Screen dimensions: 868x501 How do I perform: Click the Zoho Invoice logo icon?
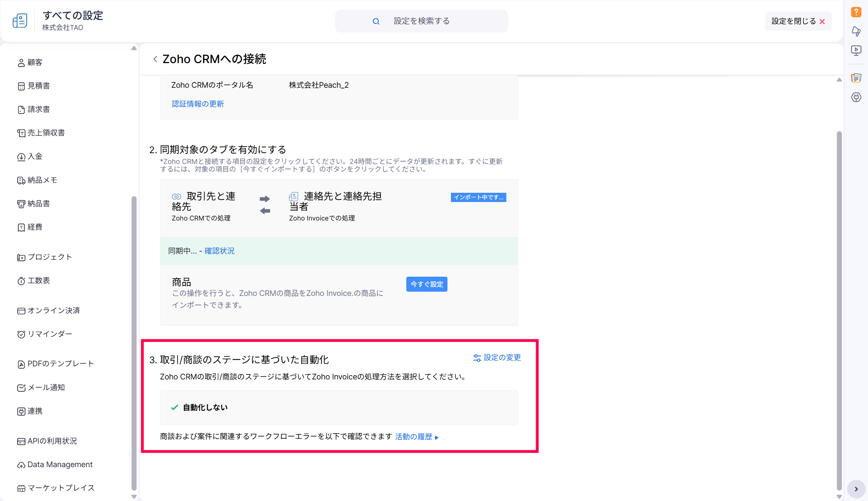coord(20,21)
